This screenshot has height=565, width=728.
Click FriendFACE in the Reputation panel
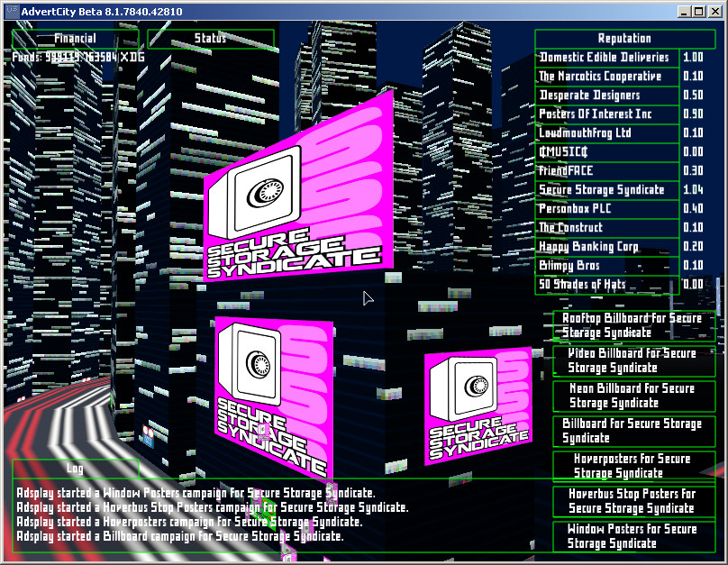point(605,170)
